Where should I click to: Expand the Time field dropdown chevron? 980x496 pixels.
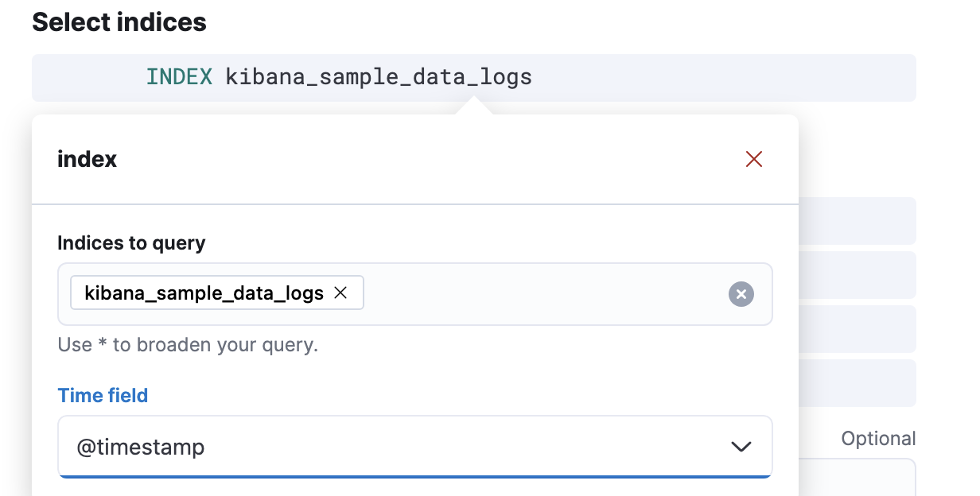[741, 447]
